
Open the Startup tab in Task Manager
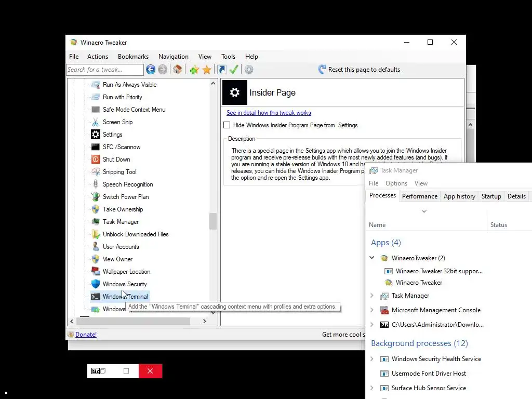click(491, 196)
